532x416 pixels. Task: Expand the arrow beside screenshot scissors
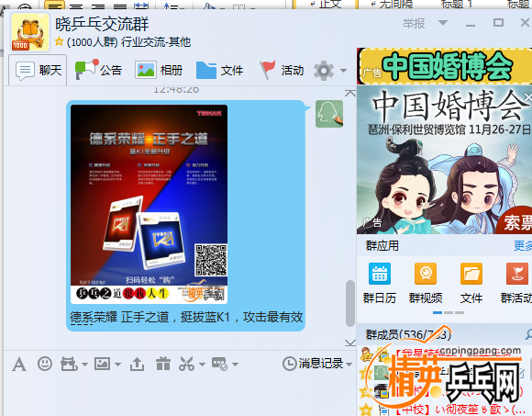[202, 365]
